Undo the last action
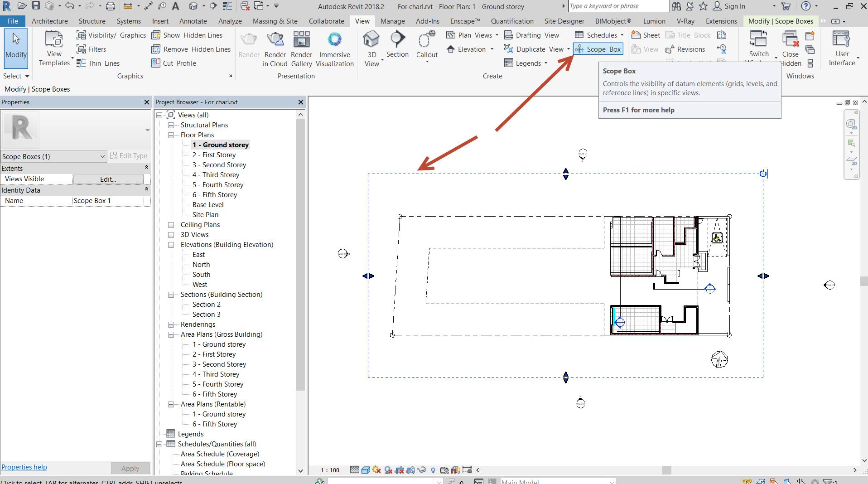This screenshot has width=868, height=484. pyautogui.click(x=69, y=6)
